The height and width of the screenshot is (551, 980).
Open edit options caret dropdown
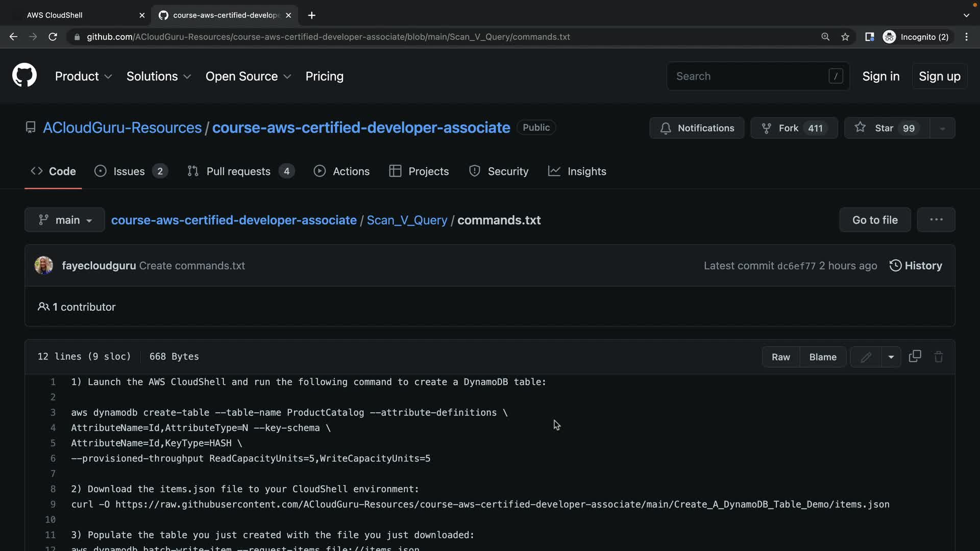(x=891, y=357)
